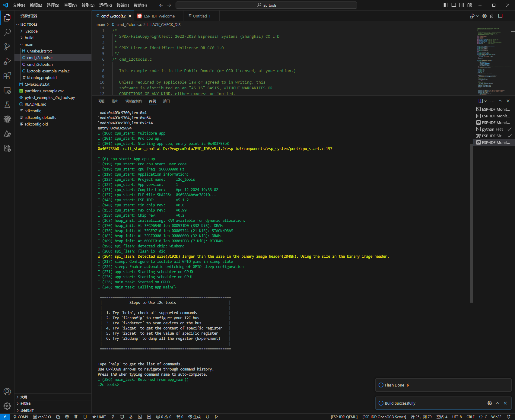The image size is (515, 420).
Task: Open the Accounts menu in the activity bar
Action: [7, 392]
